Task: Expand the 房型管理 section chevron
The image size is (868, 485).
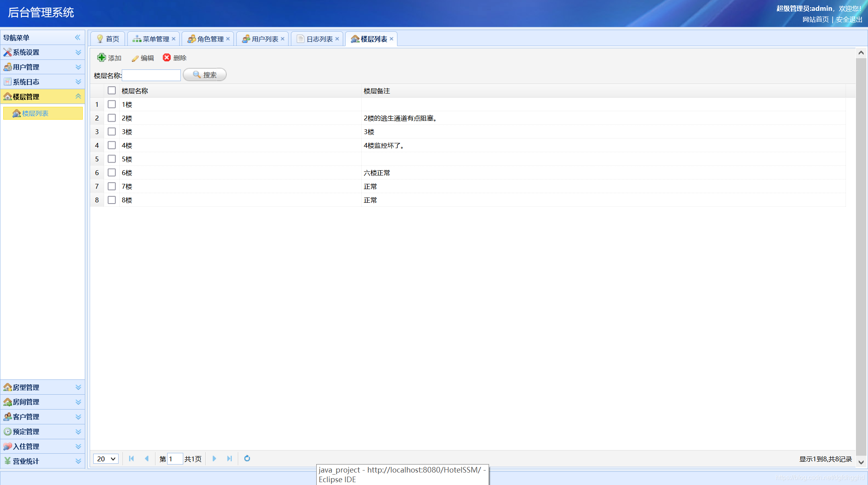Action: click(78, 387)
